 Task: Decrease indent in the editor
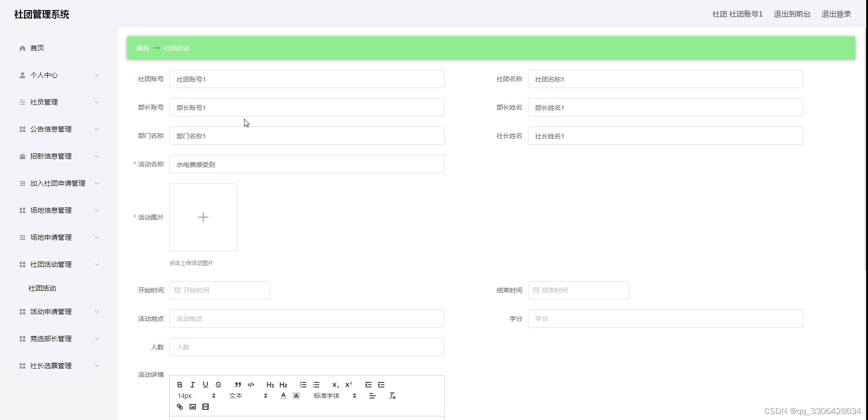pyautogui.click(x=368, y=385)
